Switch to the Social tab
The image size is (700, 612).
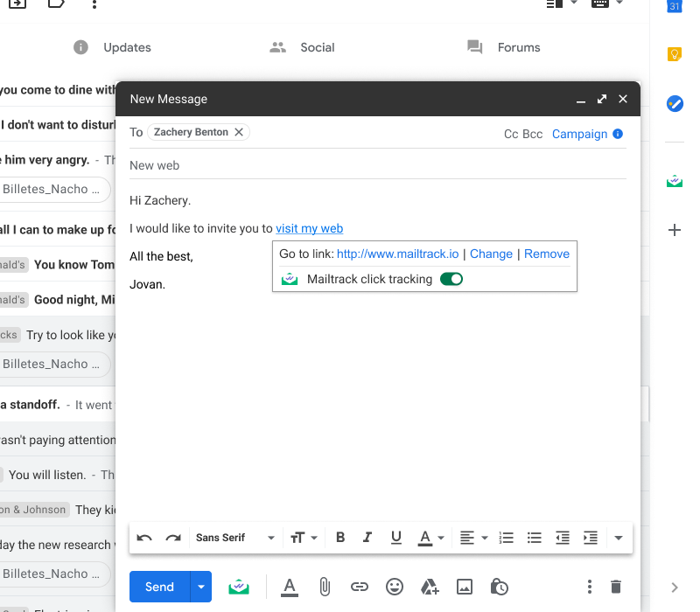coord(302,47)
